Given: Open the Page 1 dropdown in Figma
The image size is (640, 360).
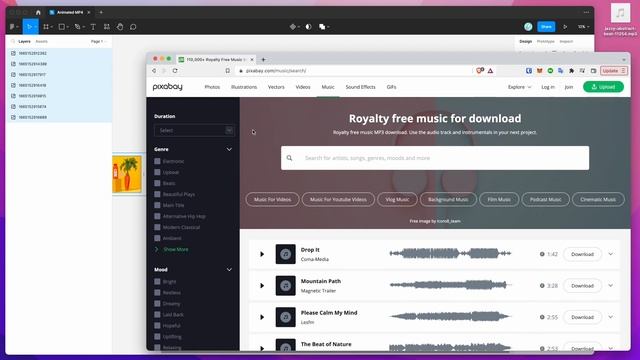Looking at the screenshot, I should (98, 41).
